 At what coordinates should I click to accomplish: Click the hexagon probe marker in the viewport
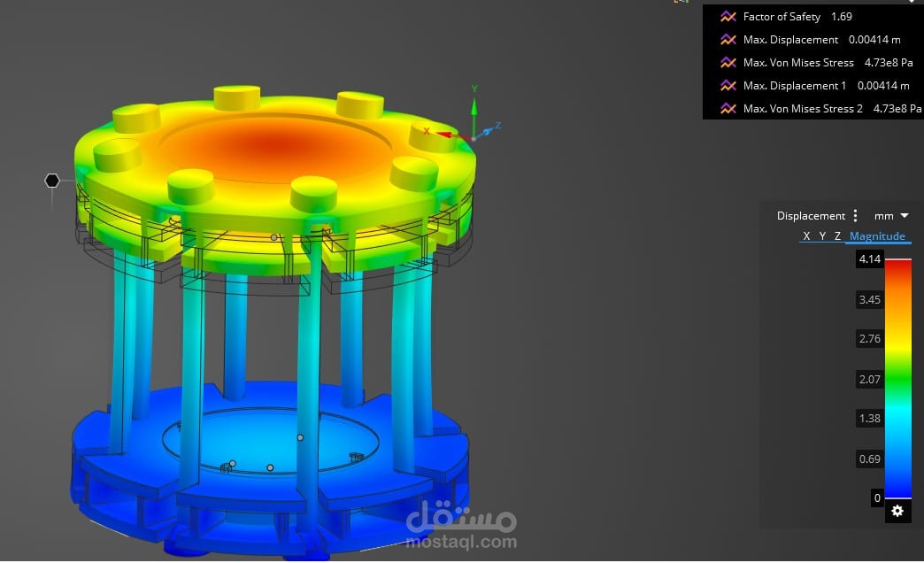pyautogui.click(x=52, y=181)
